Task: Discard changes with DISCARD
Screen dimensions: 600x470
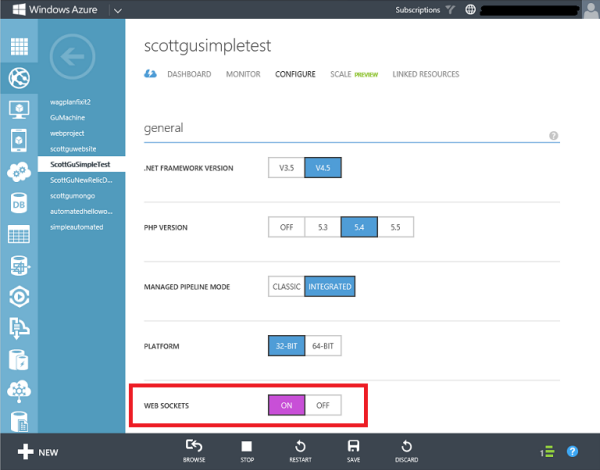Action: [x=406, y=451]
